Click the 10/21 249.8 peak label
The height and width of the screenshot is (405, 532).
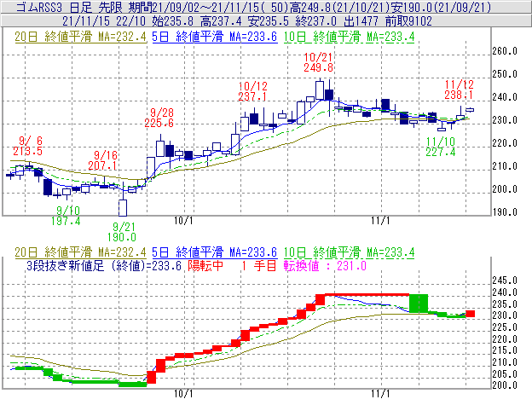pyautogui.click(x=318, y=62)
